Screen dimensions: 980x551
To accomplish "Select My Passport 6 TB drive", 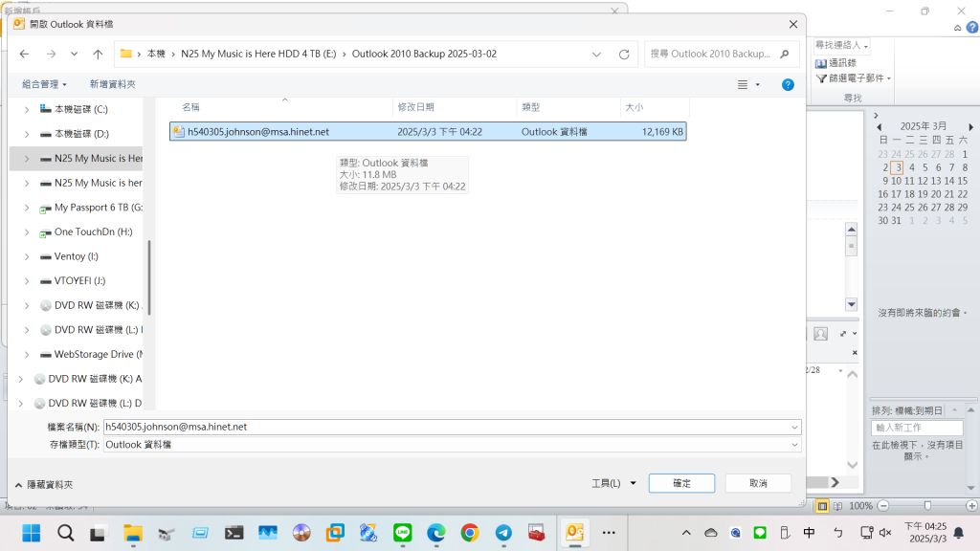I will [98, 207].
